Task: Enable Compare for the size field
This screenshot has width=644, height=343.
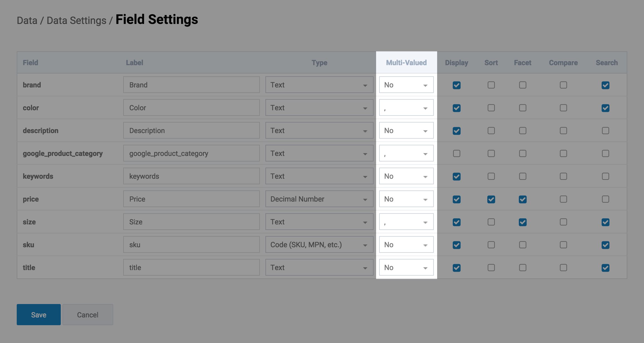Action: pyautogui.click(x=563, y=222)
